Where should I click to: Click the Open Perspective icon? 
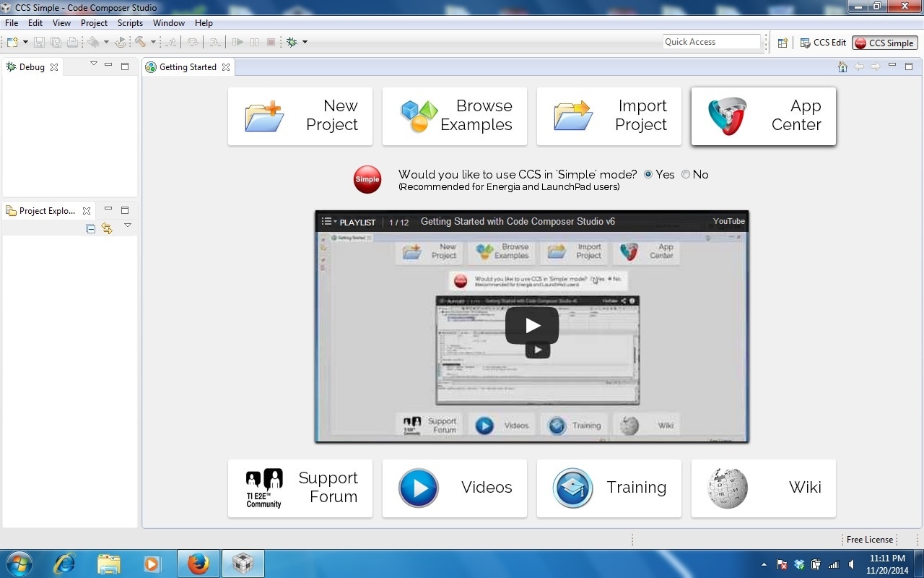coord(783,43)
